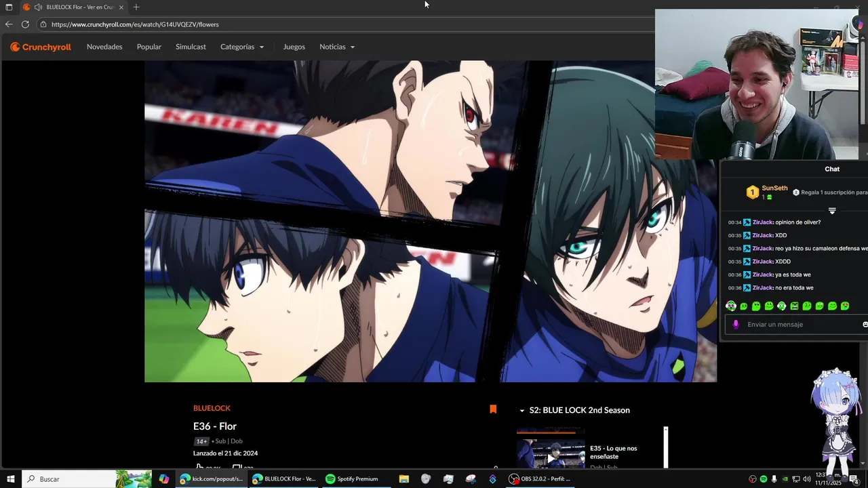Image resolution: width=868 pixels, height=488 pixels.
Task: Click the E36 - Flor title text
Action: click(215, 426)
